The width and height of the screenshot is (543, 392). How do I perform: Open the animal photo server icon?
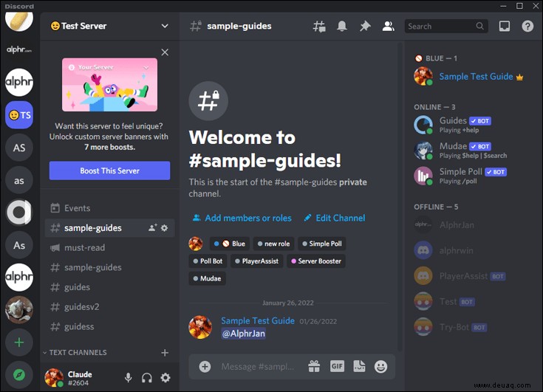point(19,309)
